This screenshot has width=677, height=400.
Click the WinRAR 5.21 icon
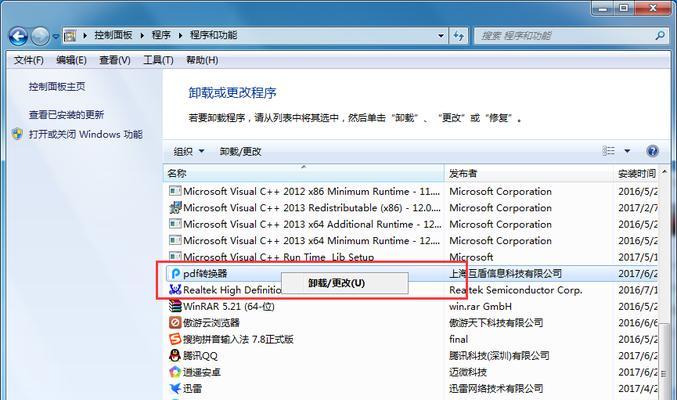175,306
